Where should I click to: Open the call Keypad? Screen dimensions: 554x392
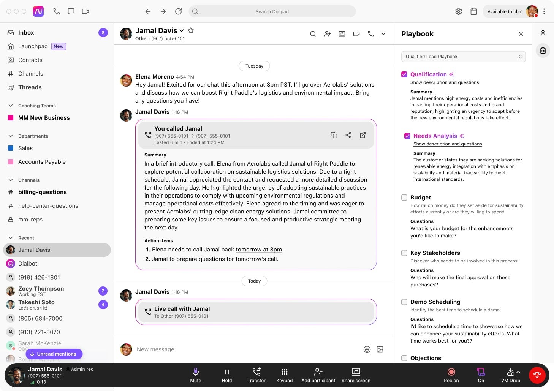284,375
